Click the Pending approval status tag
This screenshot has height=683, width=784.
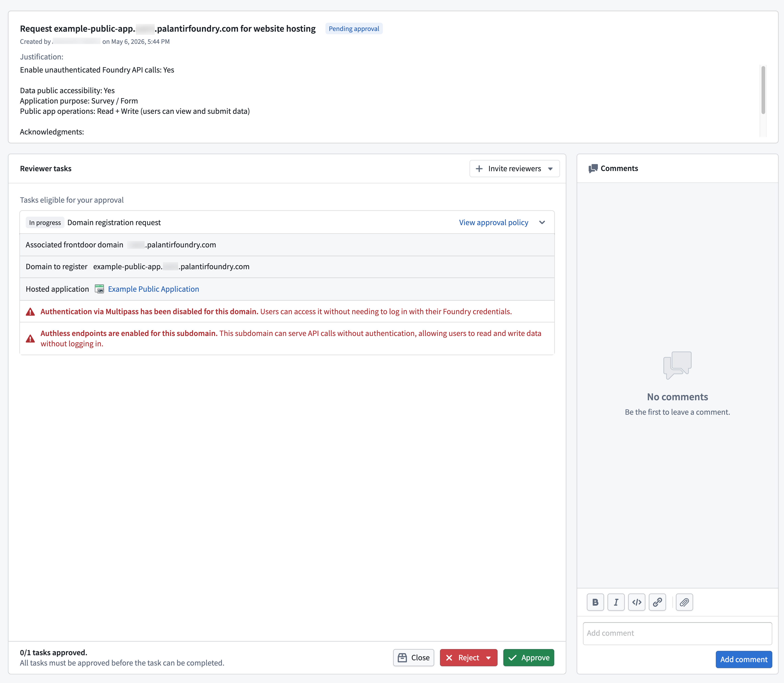[354, 29]
